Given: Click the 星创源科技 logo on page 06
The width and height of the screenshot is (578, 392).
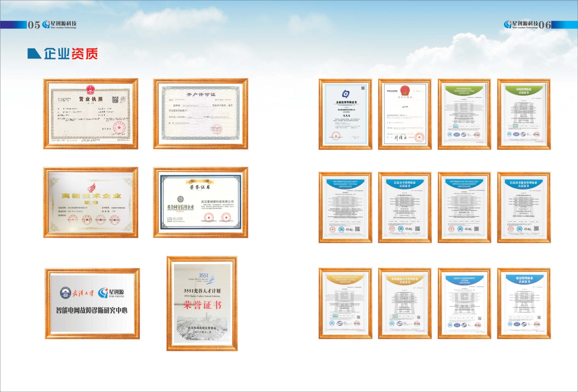Looking at the screenshot, I should pyautogui.click(x=521, y=24).
